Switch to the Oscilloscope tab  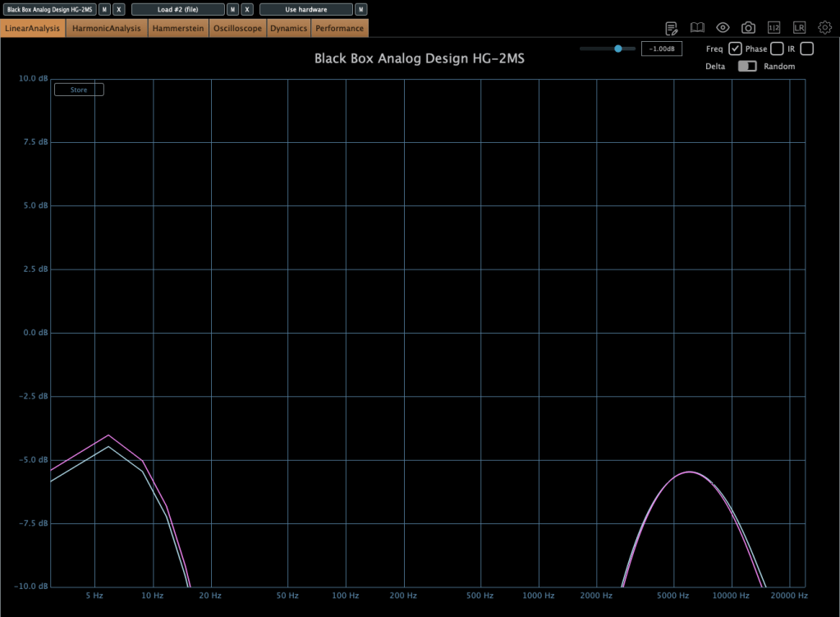pos(237,28)
